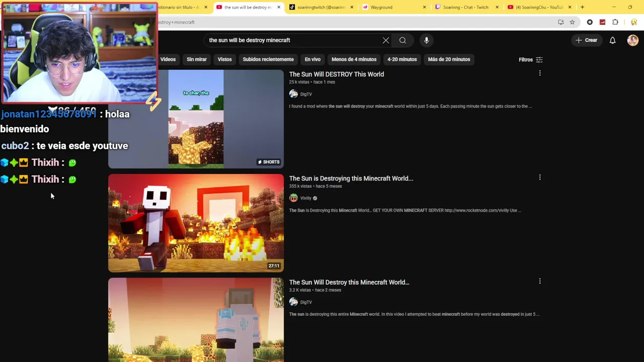
Task: Select the Más de 20 minutos chip
Action: (x=449, y=59)
